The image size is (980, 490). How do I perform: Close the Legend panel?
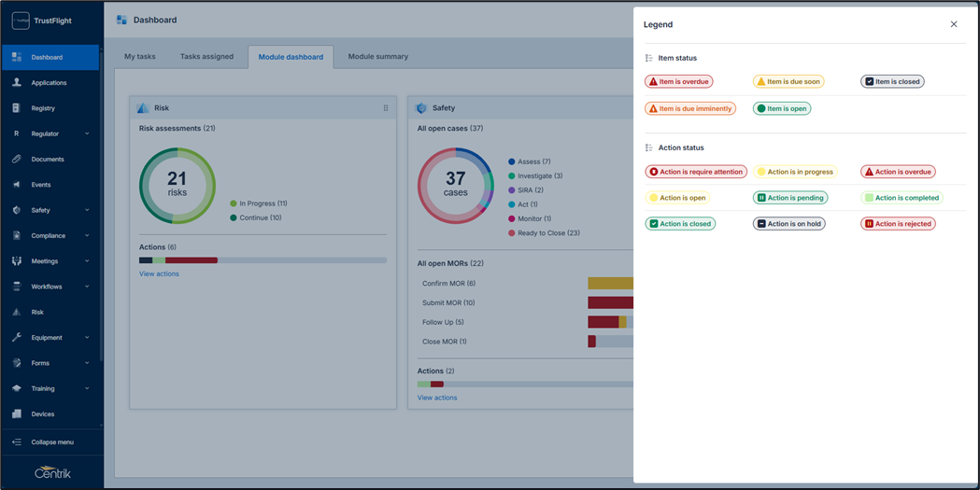[954, 24]
